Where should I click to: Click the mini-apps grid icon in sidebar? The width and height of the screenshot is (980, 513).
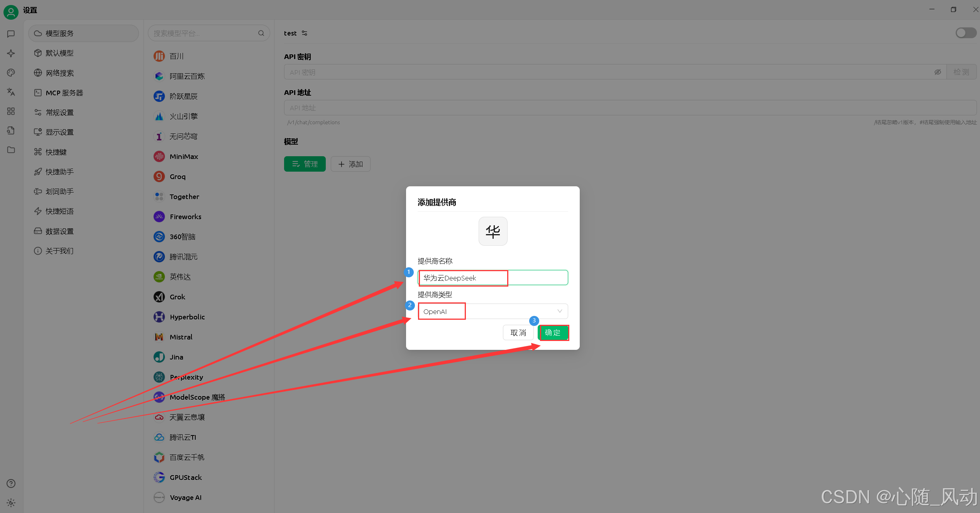click(x=11, y=111)
